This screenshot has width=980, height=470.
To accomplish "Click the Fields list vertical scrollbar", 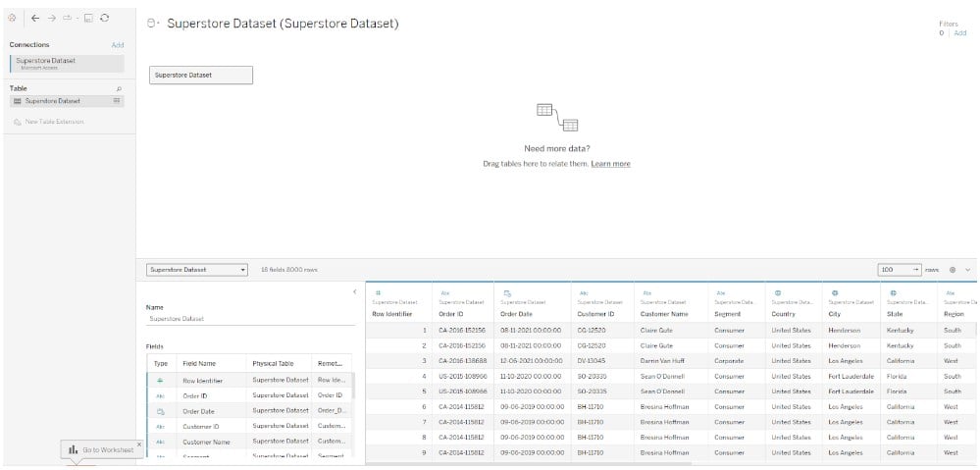I will [354, 386].
